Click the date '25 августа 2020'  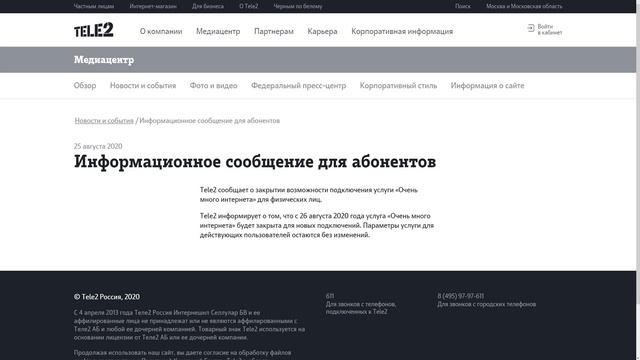98,147
